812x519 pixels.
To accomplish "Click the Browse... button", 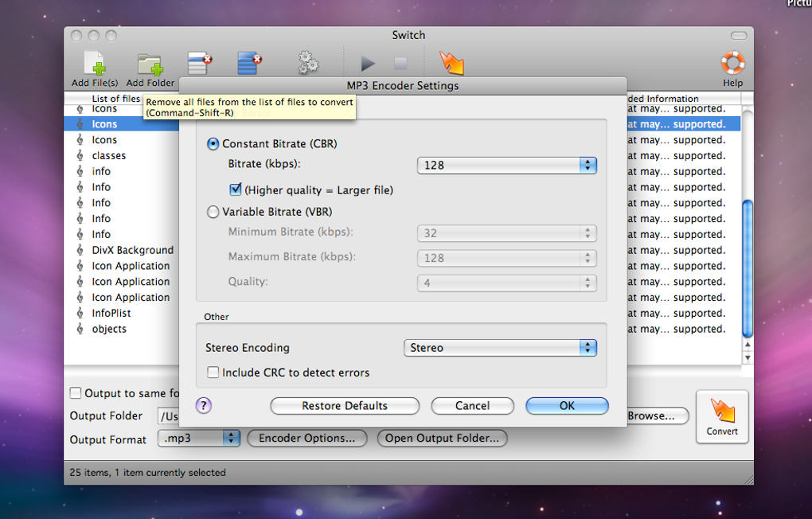I will point(658,416).
